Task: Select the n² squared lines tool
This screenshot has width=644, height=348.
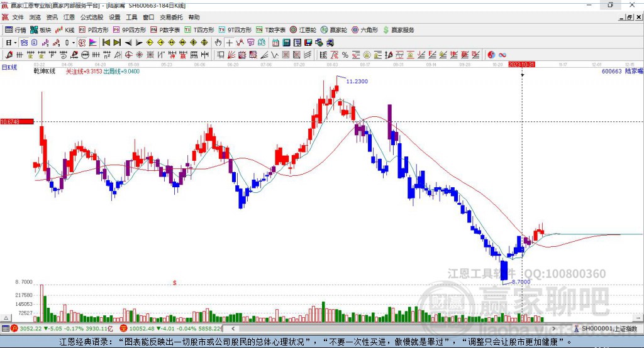Action: point(107,55)
